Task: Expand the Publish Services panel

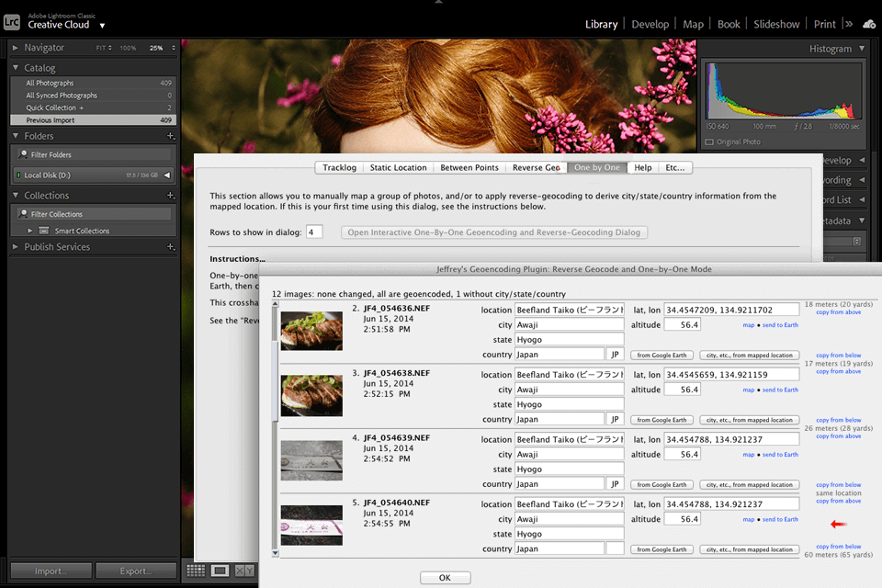Action: point(16,247)
